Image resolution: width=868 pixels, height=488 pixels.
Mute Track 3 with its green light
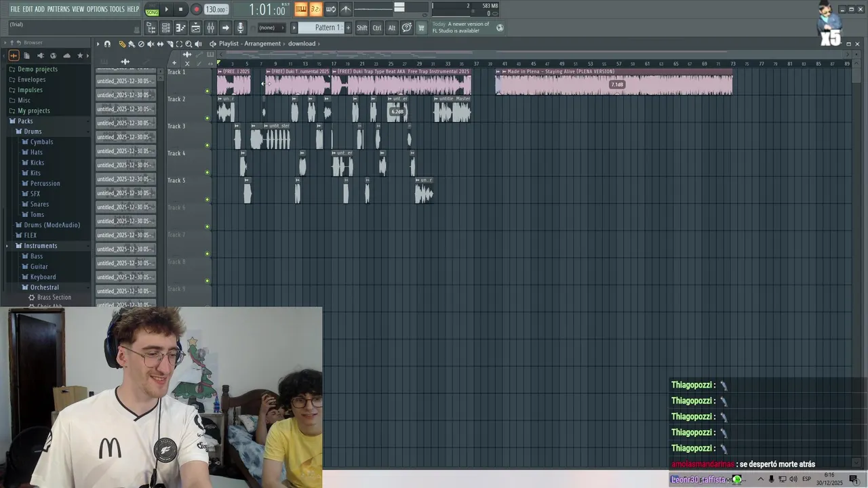coord(208,145)
